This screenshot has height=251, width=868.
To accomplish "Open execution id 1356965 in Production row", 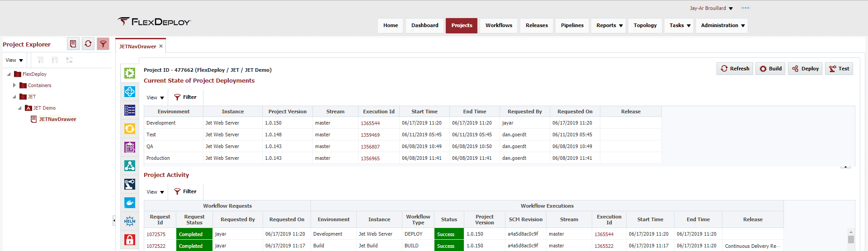I will pos(370,158).
